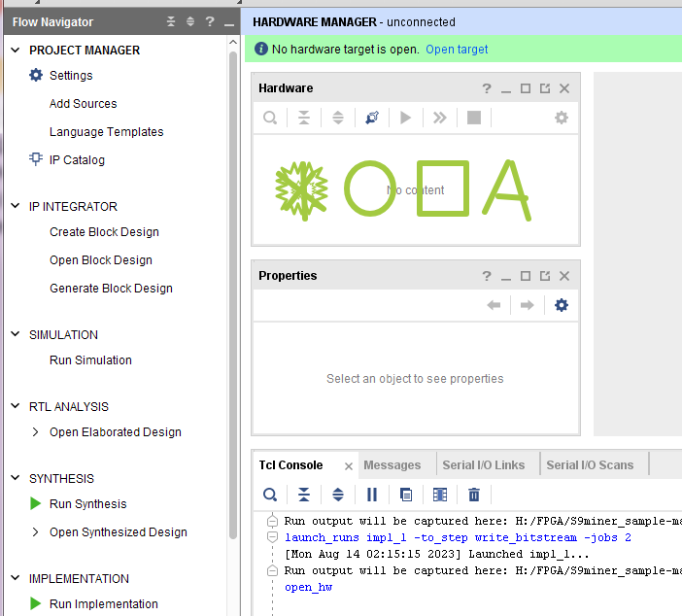This screenshot has height=616, width=682.
Task: Switch to Serial I/O Scans tab
Action: tap(590, 465)
